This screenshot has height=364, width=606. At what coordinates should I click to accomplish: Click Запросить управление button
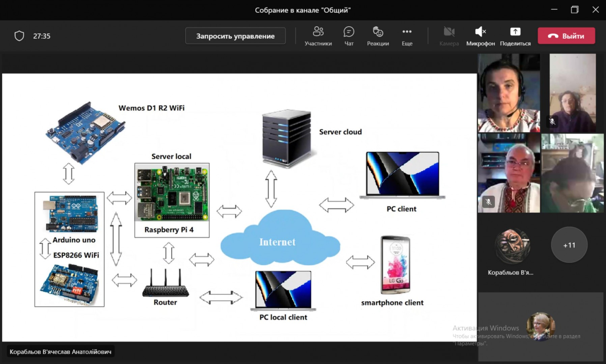[235, 36]
